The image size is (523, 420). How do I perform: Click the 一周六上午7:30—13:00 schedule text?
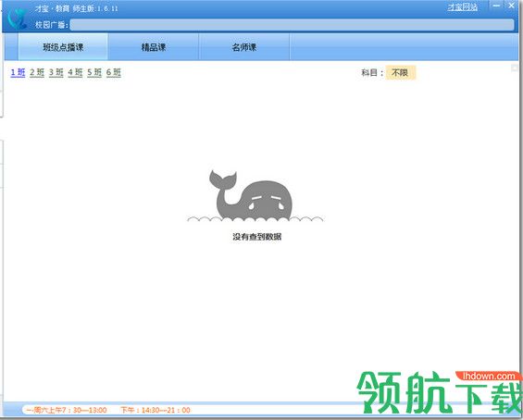67,410
